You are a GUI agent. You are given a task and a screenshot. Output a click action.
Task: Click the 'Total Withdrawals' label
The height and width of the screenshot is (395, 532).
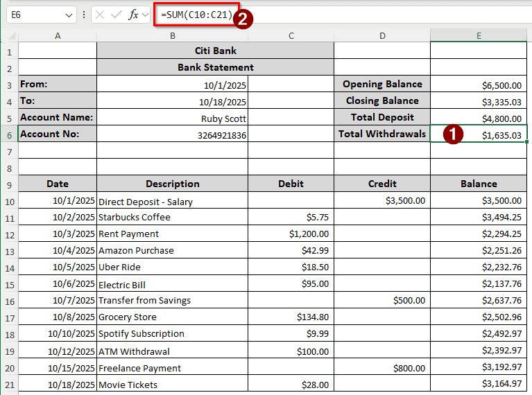click(382, 134)
